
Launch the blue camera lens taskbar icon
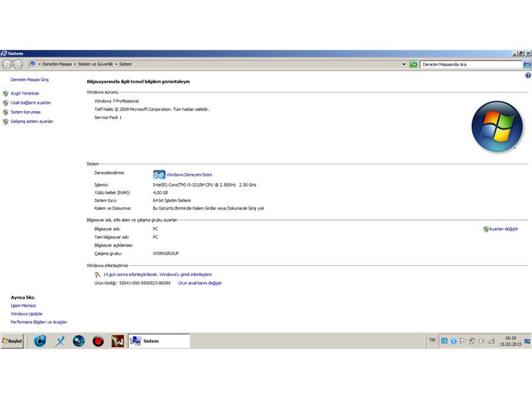click(x=78, y=341)
